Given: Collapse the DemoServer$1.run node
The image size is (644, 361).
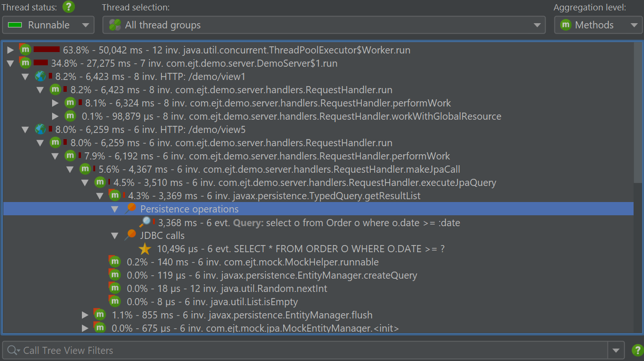Looking at the screenshot, I should click(x=10, y=63).
